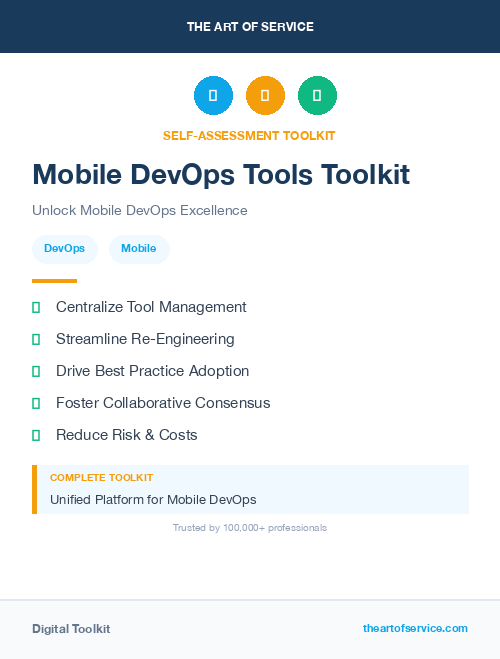Click the bullet icon beside Foster Collaborative Consensus
Image resolution: width=500 pixels, height=659 pixels.
[x=36, y=403]
